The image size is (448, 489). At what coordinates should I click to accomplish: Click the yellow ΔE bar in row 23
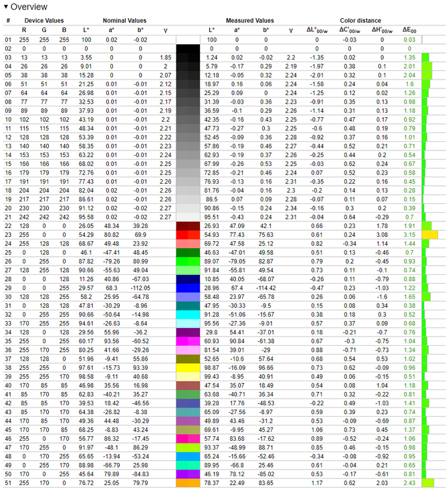[x=429, y=235]
